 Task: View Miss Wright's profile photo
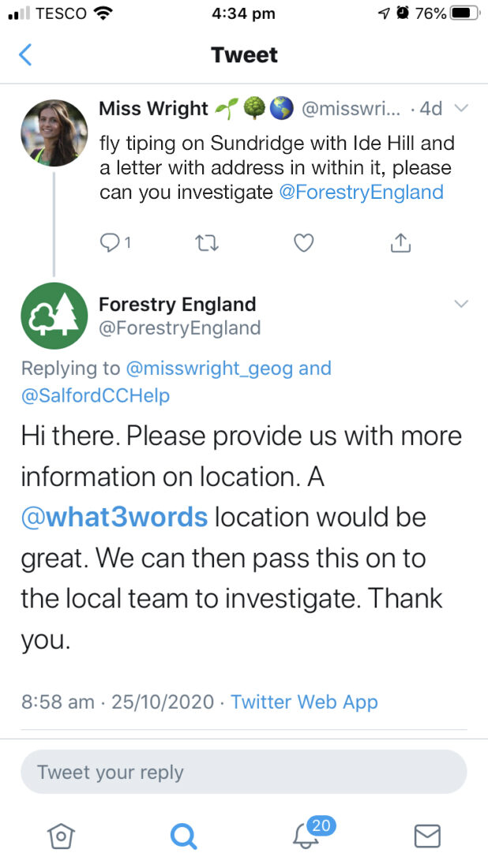tap(54, 133)
